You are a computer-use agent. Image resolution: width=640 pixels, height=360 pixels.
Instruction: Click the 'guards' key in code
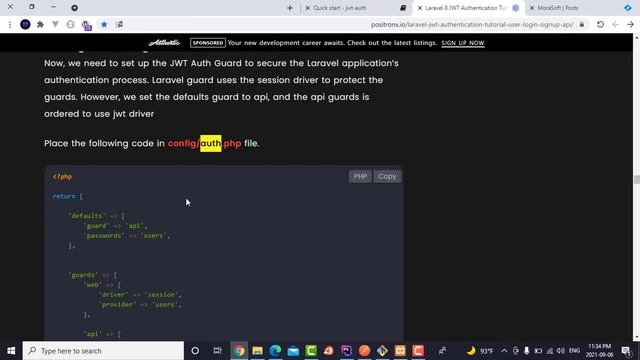point(83,275)
